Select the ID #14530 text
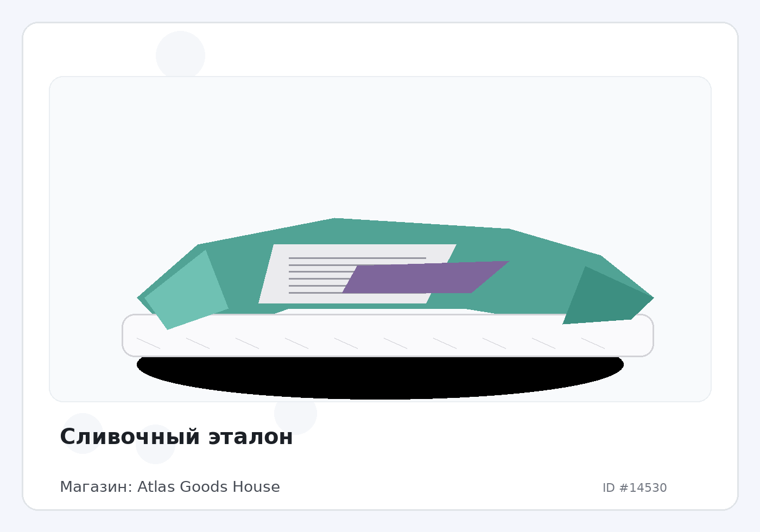This screenshot has height=532, width=760. [x=634, y=488]
